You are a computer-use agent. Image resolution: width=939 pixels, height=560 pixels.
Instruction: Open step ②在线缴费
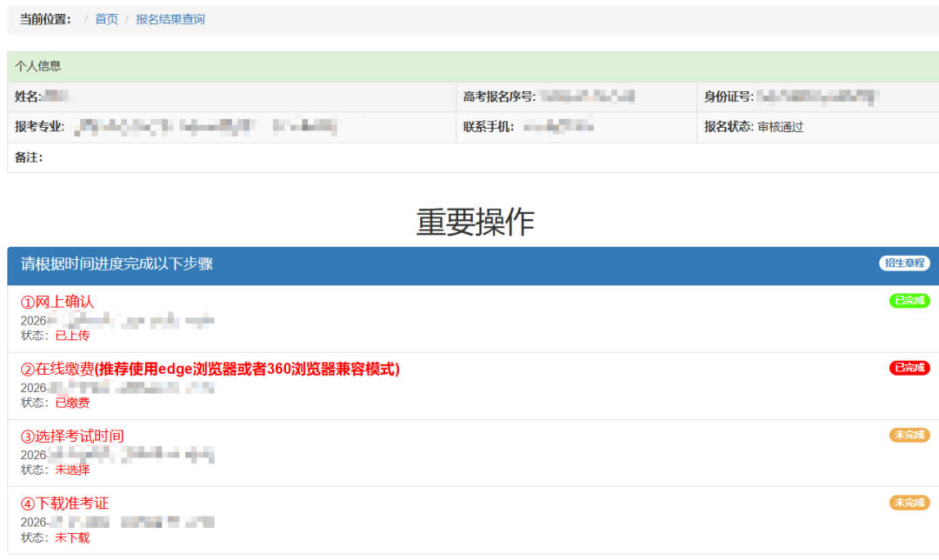coord(210,369)
